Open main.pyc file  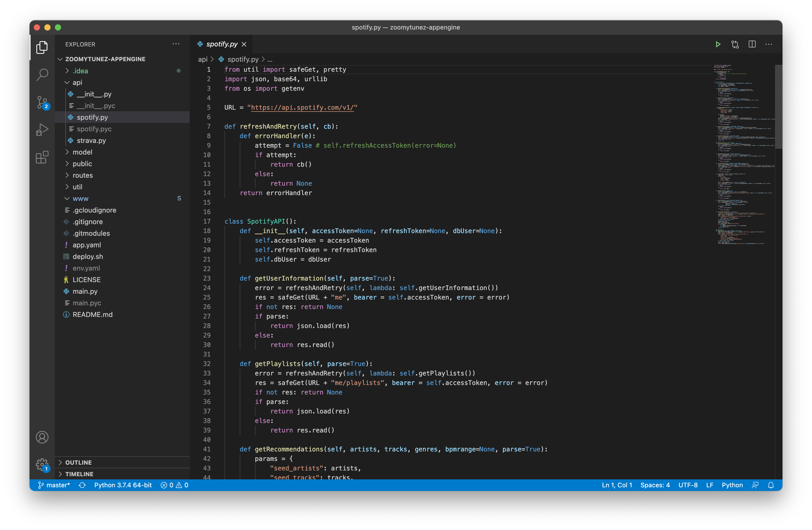122,303
